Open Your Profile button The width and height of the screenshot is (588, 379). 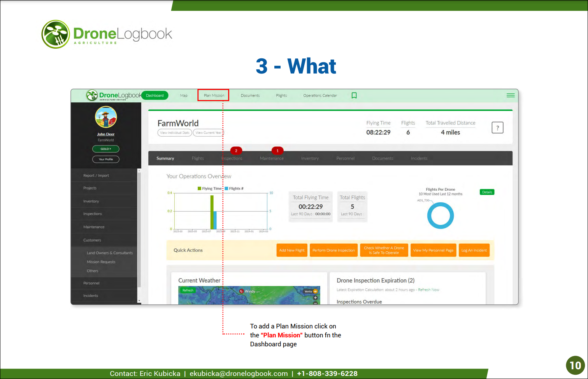(106, 159)
